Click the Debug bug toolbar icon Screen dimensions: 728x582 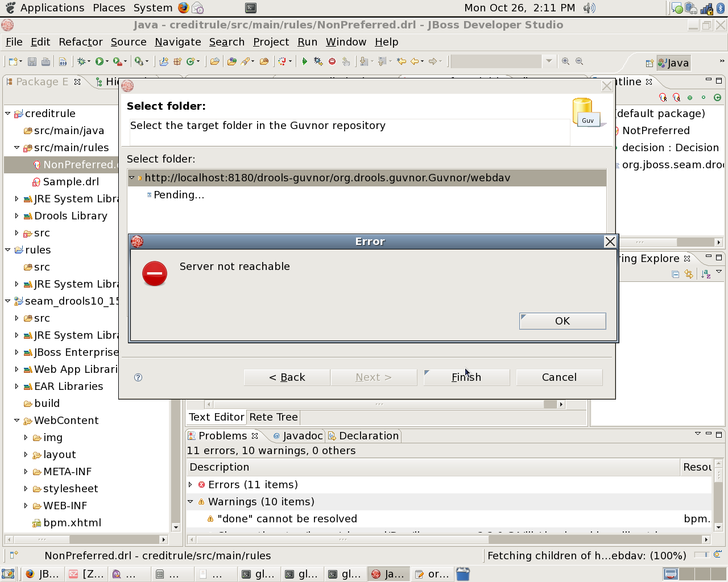81,61
